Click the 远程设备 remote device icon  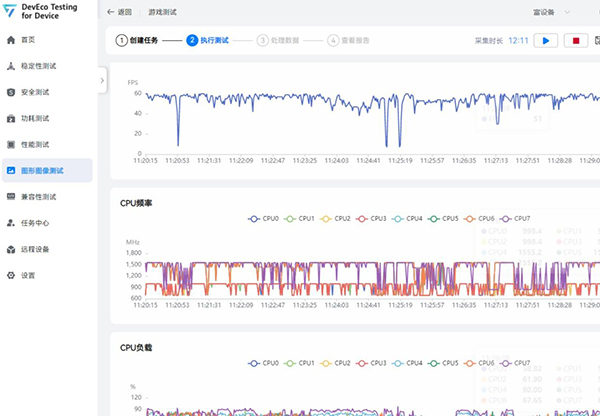pyautogui.click(x=11, y=249)
